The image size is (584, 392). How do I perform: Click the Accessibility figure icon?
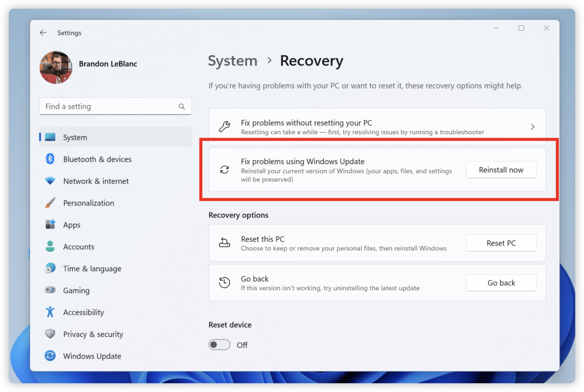(x=50, y=312)
